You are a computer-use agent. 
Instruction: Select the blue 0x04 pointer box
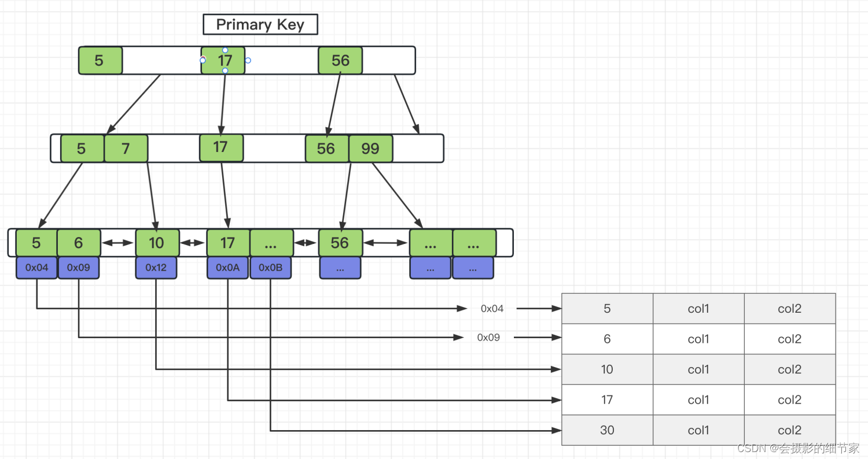pyautogui.click(x=36, y=268)
